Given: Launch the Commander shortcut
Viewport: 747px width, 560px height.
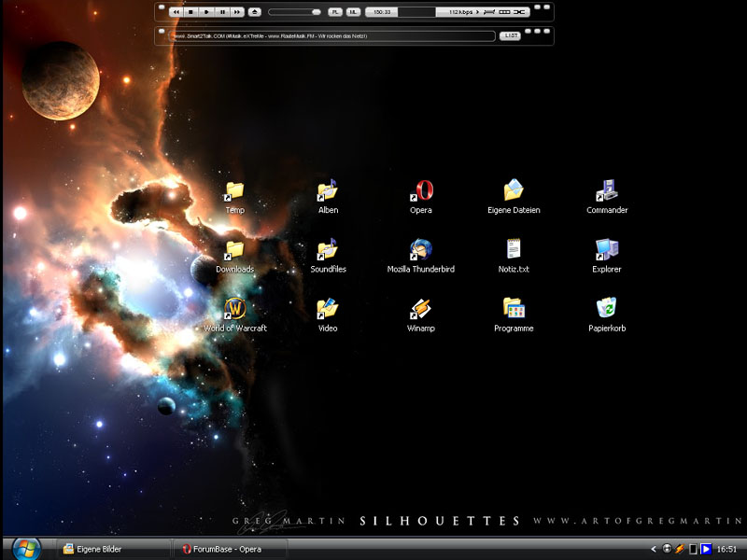Looking at the screenshot, I should [607, 197].
